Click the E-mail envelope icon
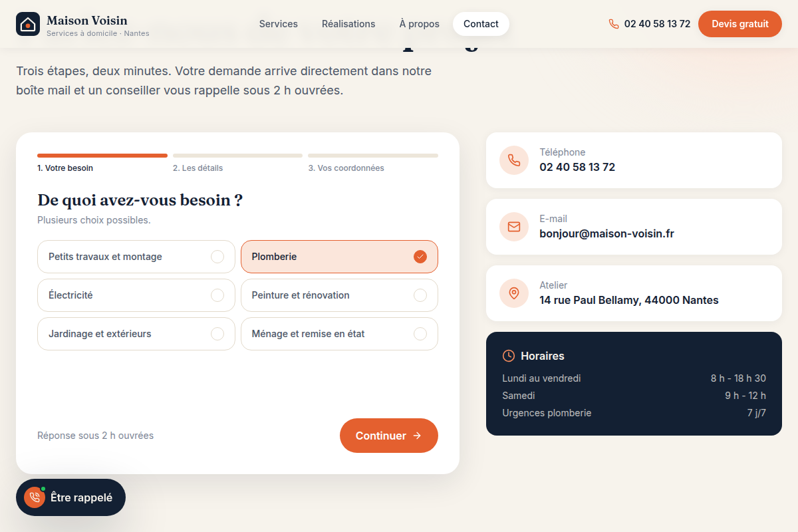798x532 pixels. click(514, 227)
